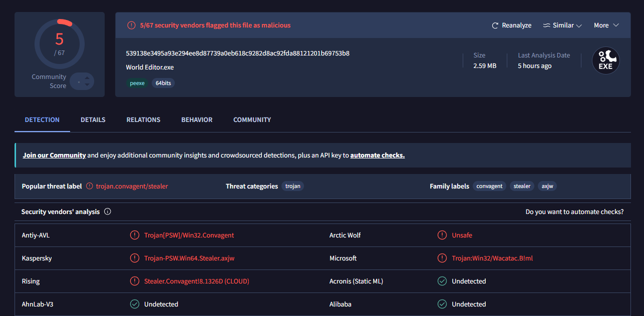Click the Similar approximately-equal icon
Image resolution: width=644 pixels, height=316 pixels.
(x=547, y=25)
